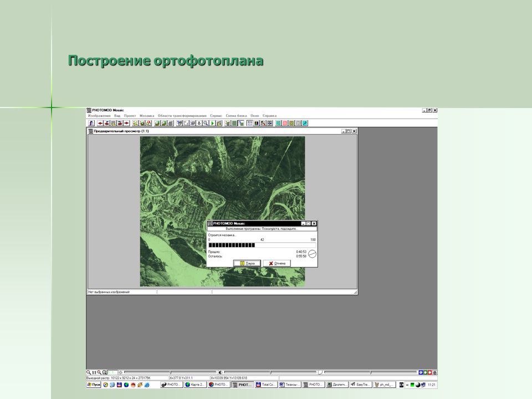Click the blue channel icon at bottom right
This screenshot has width=532, height=399.
coord(421,372)
